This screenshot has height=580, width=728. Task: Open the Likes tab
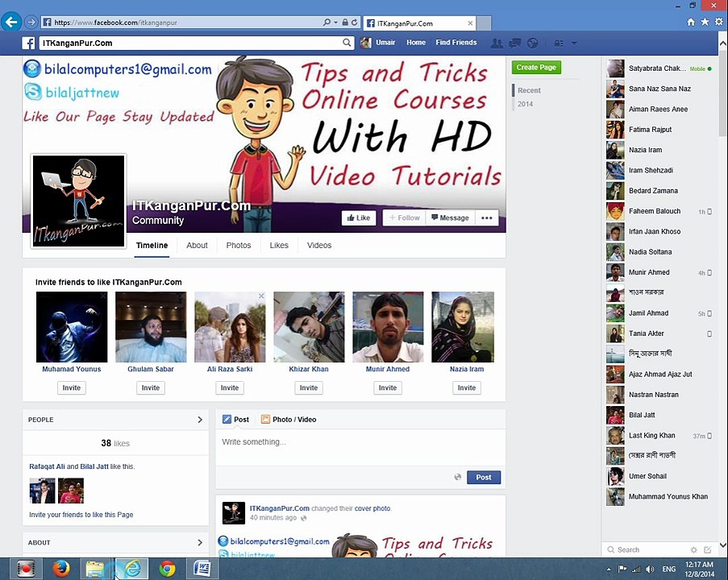pos(279,246)
